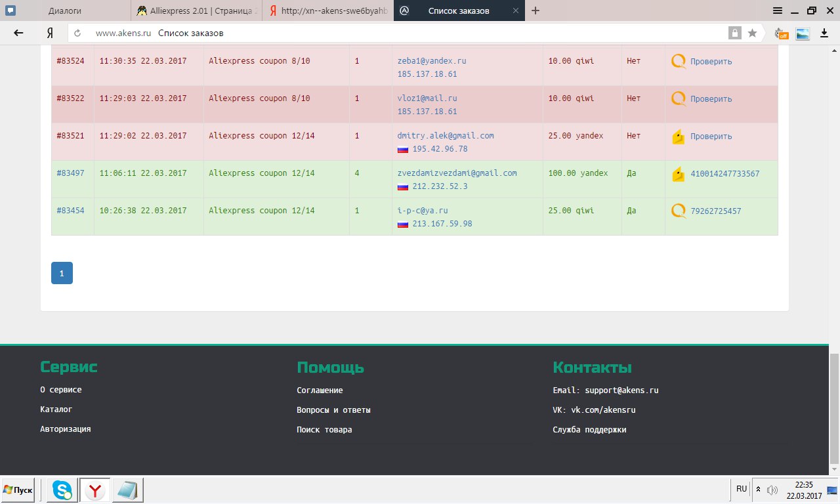Open a new tab with plus button
The height and width of the screenshot is (504, 840).
[535, 10]
